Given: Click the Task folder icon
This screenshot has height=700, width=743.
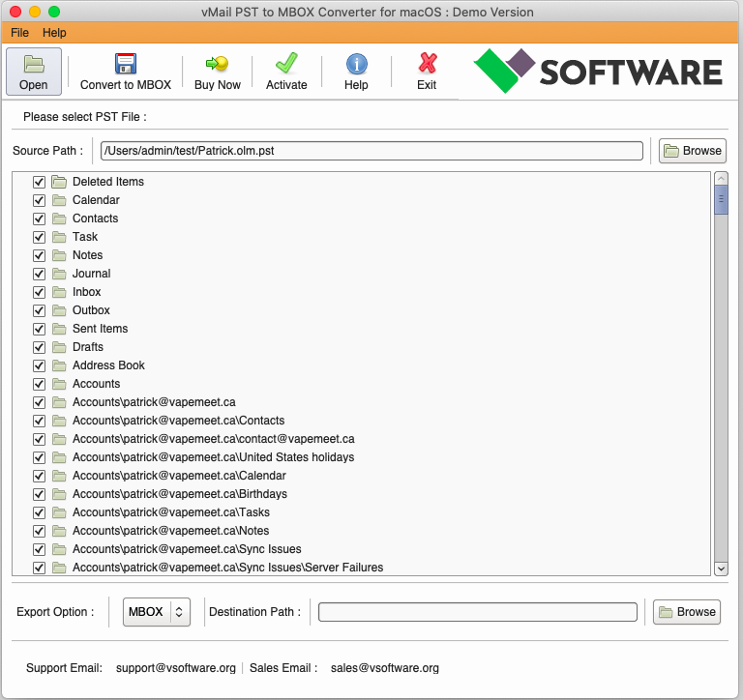Looking at the screenshot, I should pyautogui.click(x=59, y=237).
